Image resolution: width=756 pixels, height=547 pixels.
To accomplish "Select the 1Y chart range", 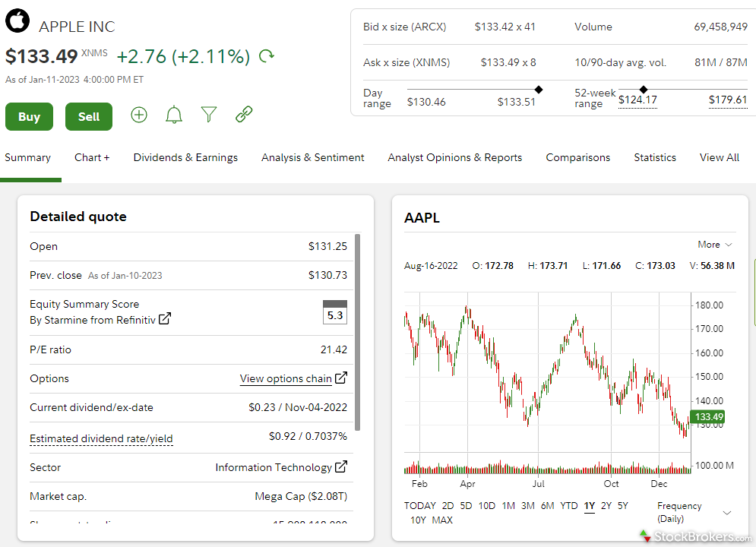I will 589,505.
